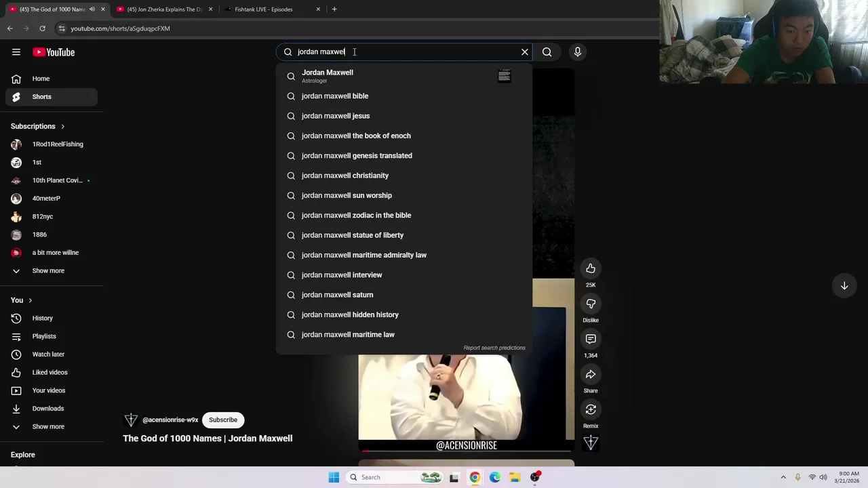Pick suggestion jordan maxwell maritime law
Image resolution: width=868 pixels, height=488 pixels.
[403, 335]
